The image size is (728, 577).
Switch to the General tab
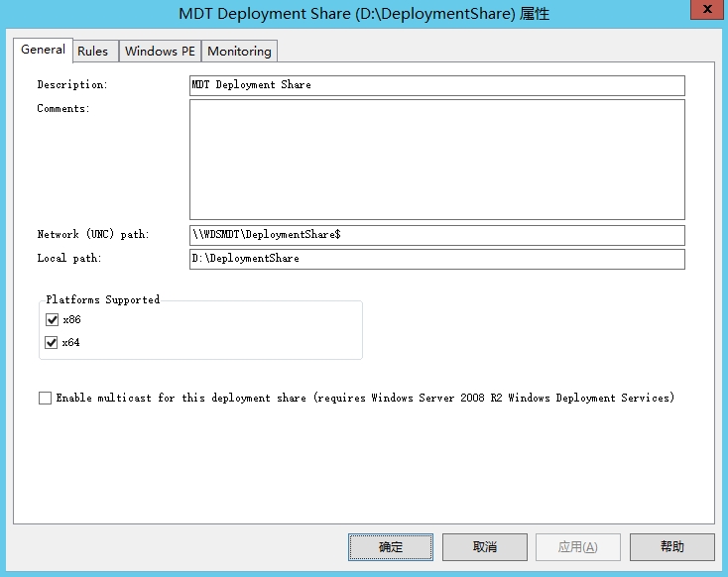pyautogui.click(x=43, y=50)
